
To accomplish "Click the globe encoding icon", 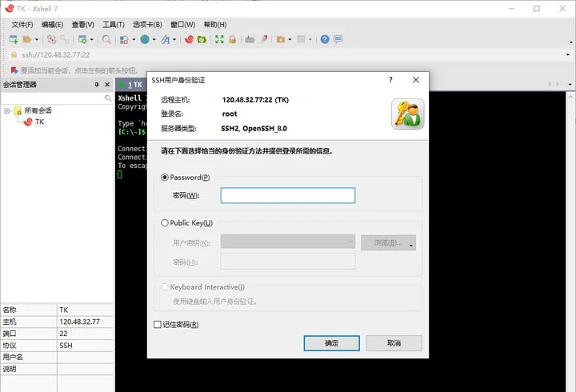I will point(145,39).
